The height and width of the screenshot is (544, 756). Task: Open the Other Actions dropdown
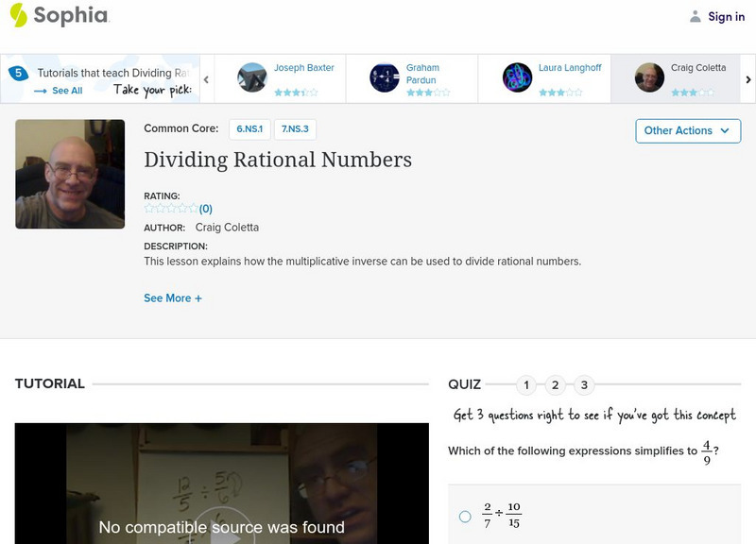688,130
